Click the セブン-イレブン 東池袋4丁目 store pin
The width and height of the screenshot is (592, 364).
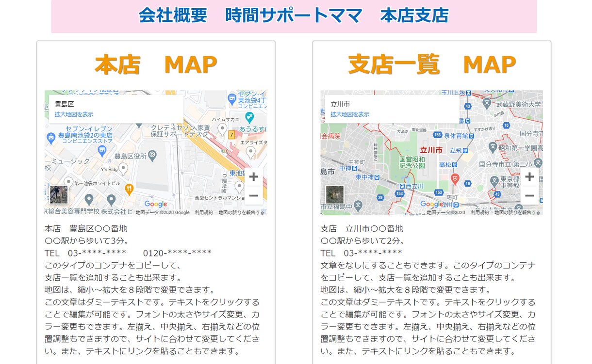click(232, 98)
